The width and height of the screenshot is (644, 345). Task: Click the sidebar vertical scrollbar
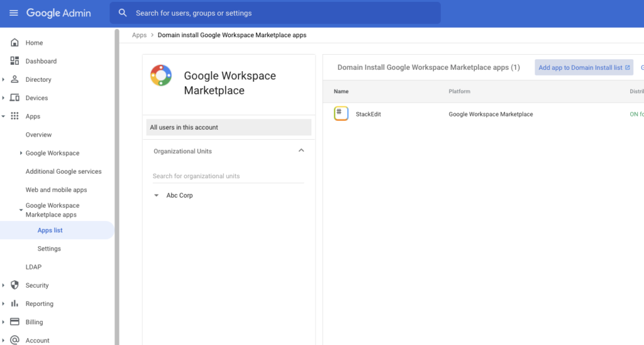(x=117, y=187)
